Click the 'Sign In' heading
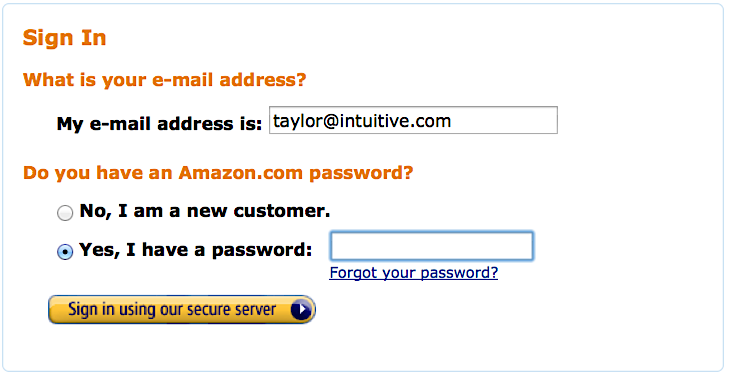Image resolution: width=732 pixels, height=379 pixels. click(x=64, y=38)
